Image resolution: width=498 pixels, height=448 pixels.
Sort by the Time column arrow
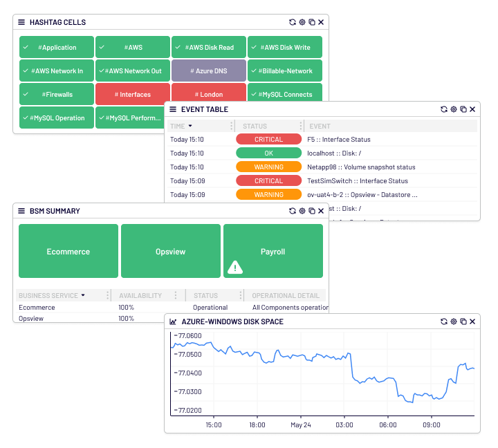pos(190,127)
